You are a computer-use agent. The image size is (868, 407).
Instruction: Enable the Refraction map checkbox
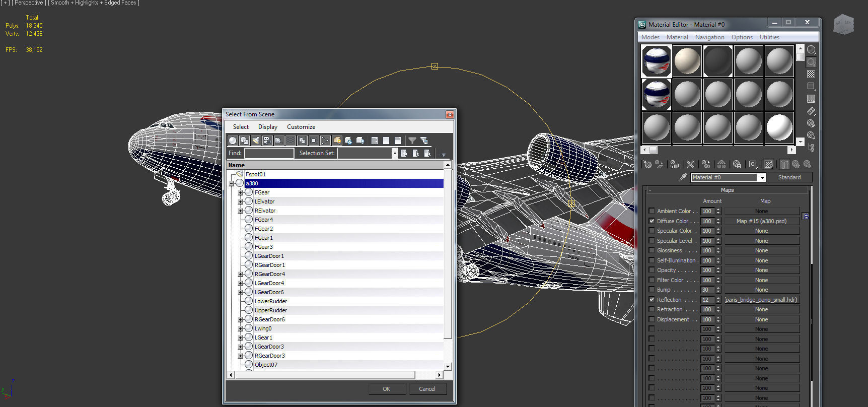(x=652, y=309)
